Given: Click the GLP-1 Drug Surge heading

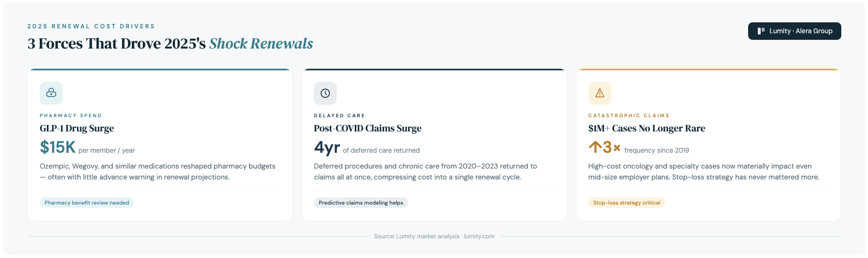Looking at the screenshot, I should coord(77,128).
